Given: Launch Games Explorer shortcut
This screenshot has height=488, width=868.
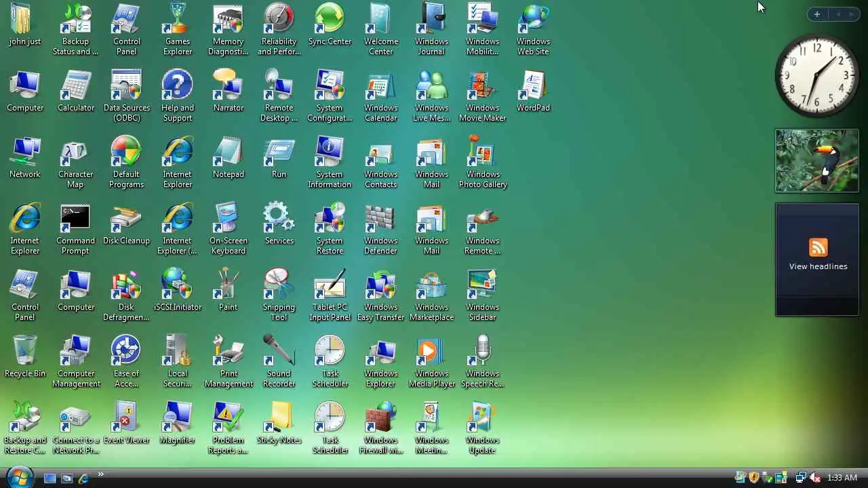Looking at the screenshot, I should (178, 30).
